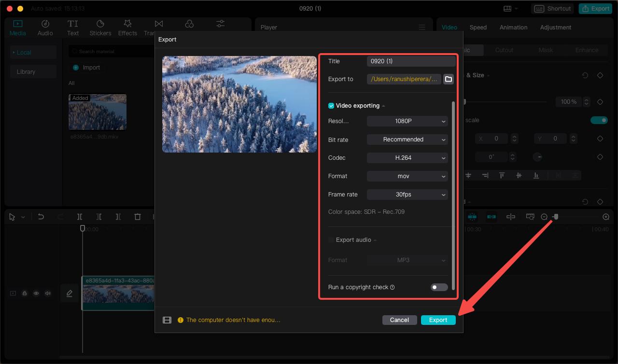Open the Audio panel

click(45, 27)
